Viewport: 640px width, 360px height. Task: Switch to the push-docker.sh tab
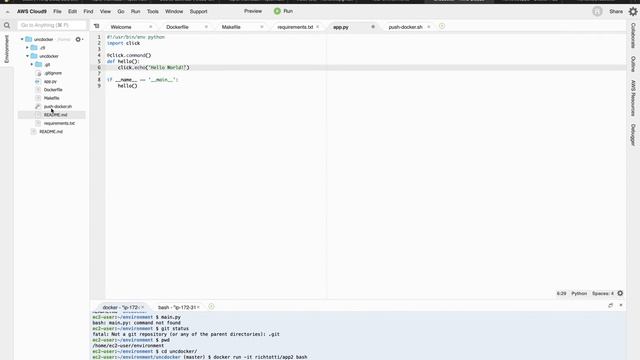tap(405, 27)
